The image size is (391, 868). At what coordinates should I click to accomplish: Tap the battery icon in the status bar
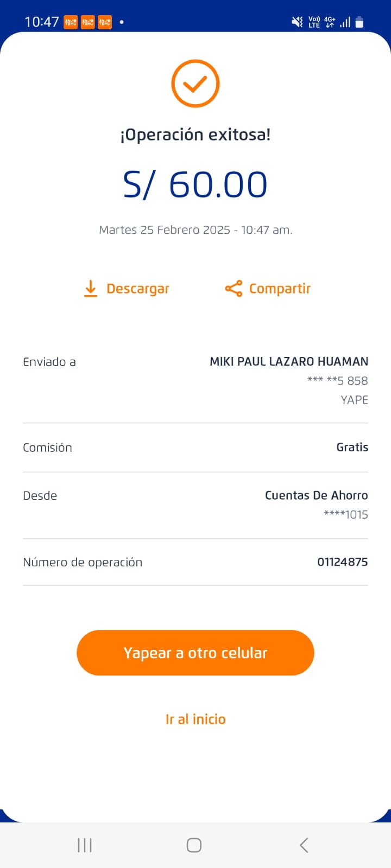pos(359,22)
